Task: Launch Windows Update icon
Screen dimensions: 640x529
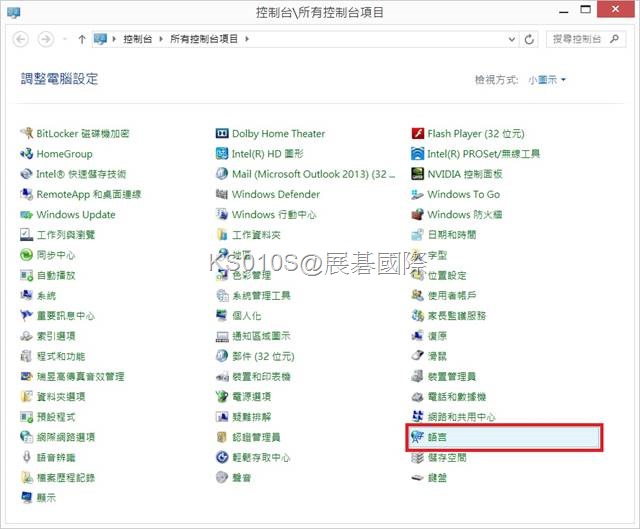Action: coord(27,214)
